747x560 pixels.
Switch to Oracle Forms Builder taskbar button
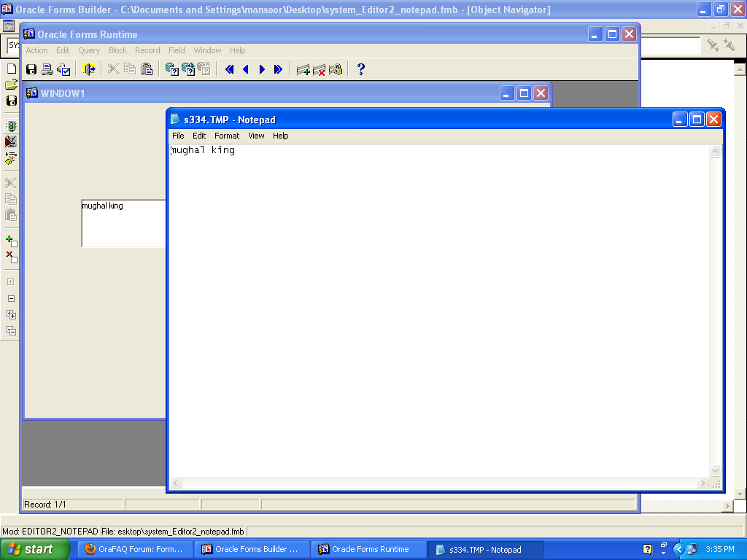pyautogui.click(x=252, y=550)
